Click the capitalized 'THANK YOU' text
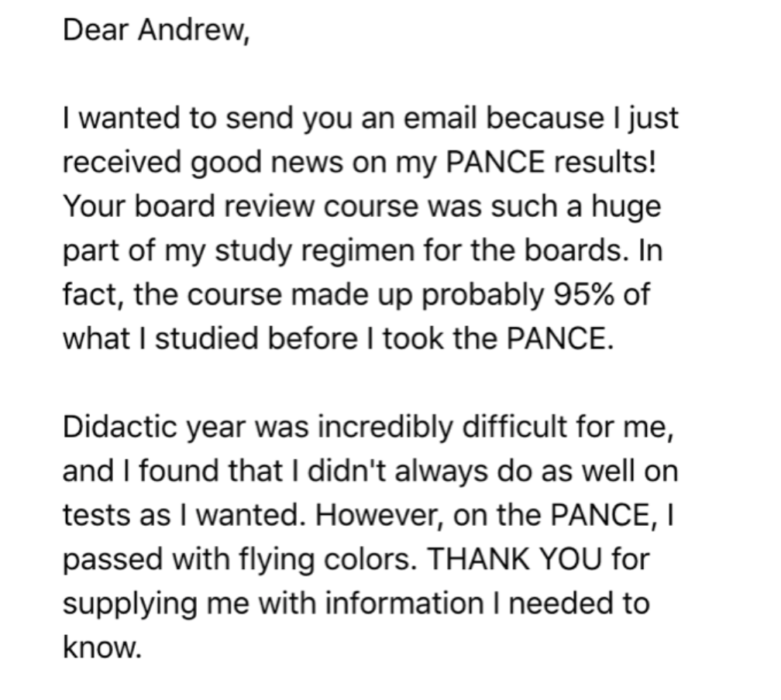This screenshot has height=700, width=781. (x=515, y=558)
